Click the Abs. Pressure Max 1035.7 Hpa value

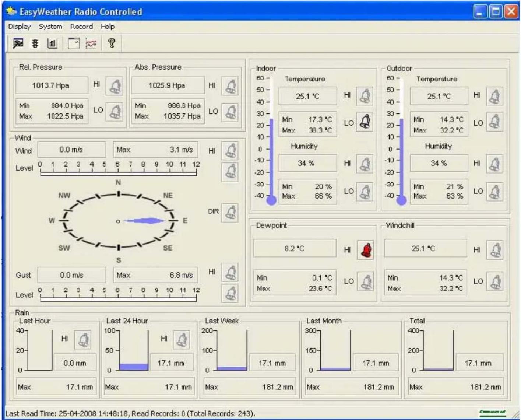coord(182,116)
